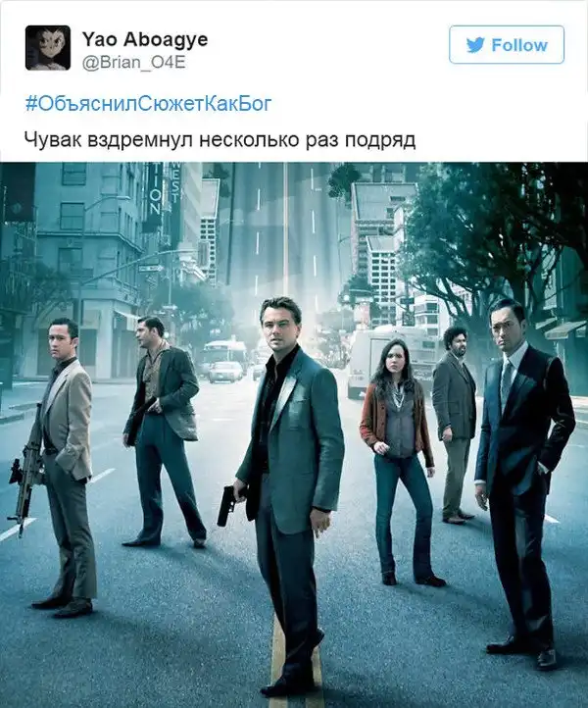Open Yao Aboagye's profile avatar
The width and height of the screenshot is (588, 708).
point(48,48)
